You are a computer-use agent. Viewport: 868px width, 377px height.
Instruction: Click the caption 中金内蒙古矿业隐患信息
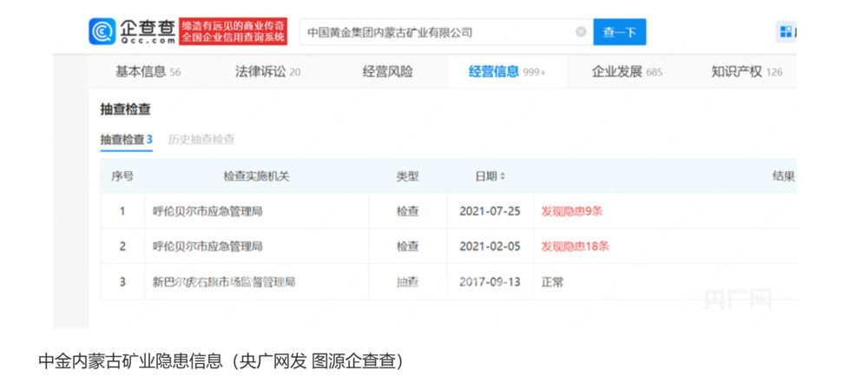point(130,361)
